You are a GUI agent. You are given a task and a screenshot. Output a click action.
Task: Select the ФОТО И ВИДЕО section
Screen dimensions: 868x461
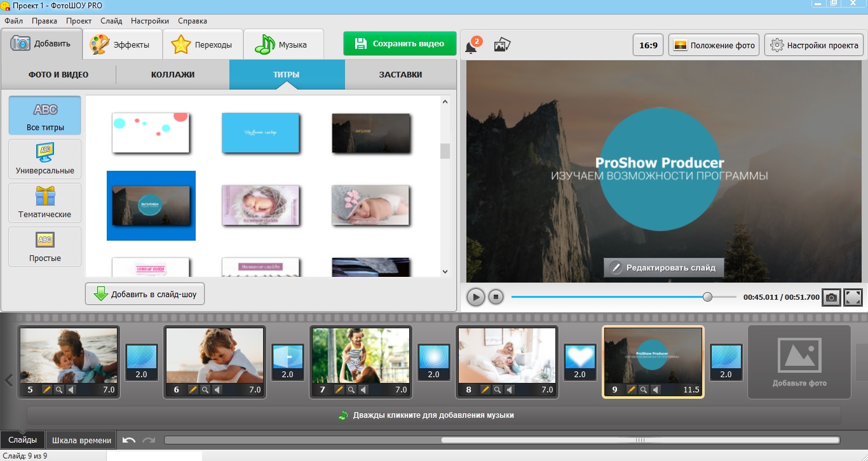(58, 74)
